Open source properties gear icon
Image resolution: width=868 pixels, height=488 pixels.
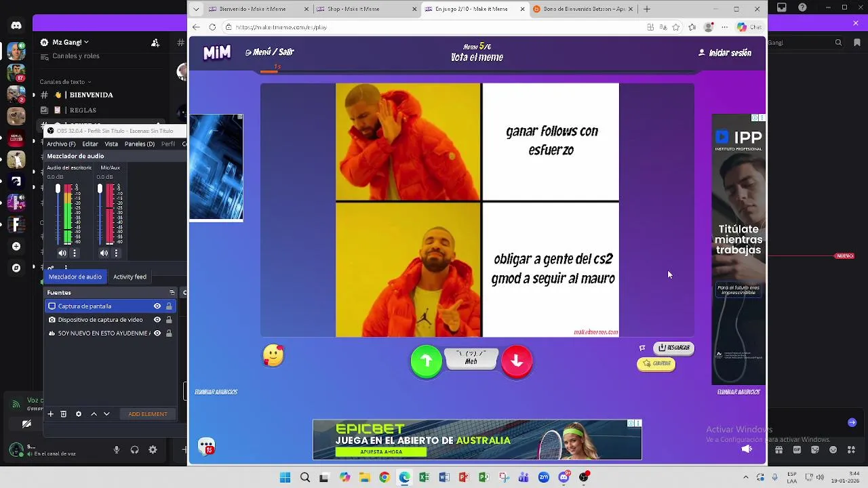(x=79, y=414)
